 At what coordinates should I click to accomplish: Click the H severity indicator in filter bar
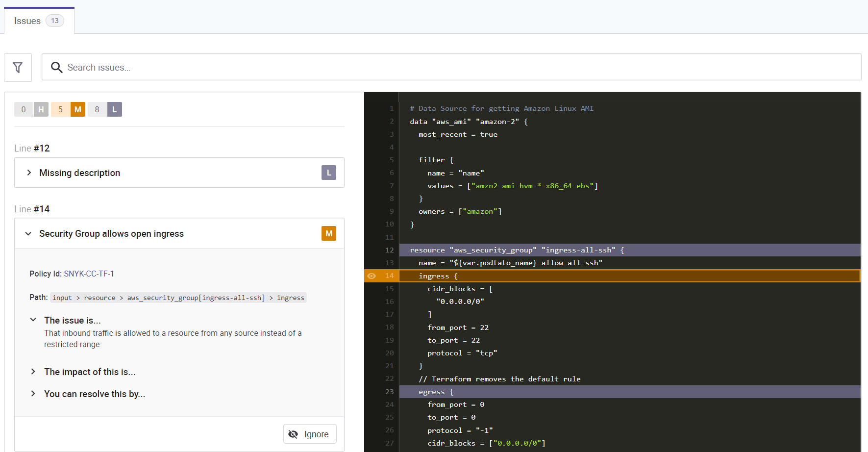click(41, 109)
